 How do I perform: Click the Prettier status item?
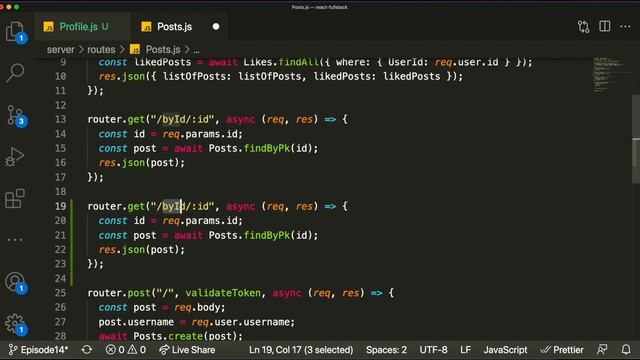pos(562,350)
